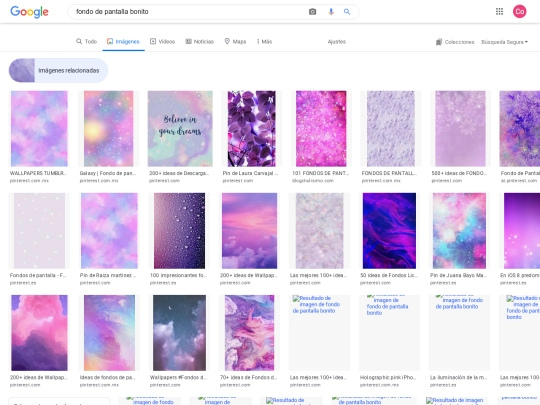Open the Noticias tab
Viewport: 540px width, 405px height.
click(200, 41)
